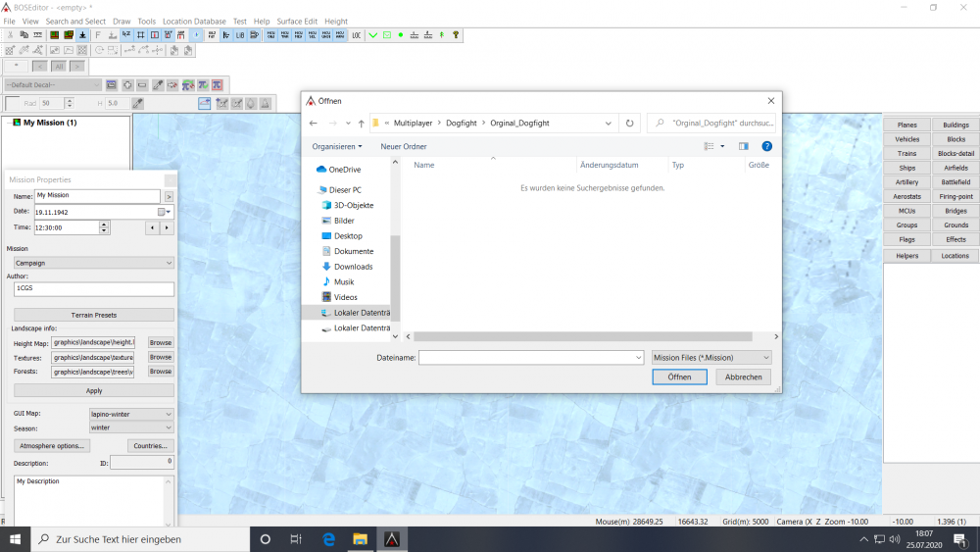Click the help question mark icon in dialog

point(766,146)
